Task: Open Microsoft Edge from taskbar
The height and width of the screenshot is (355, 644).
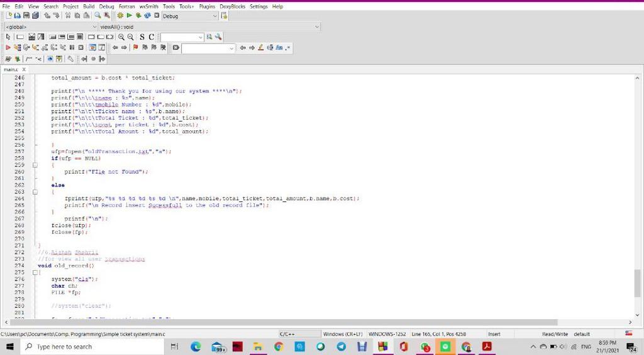Action: (x=196, y=347)
